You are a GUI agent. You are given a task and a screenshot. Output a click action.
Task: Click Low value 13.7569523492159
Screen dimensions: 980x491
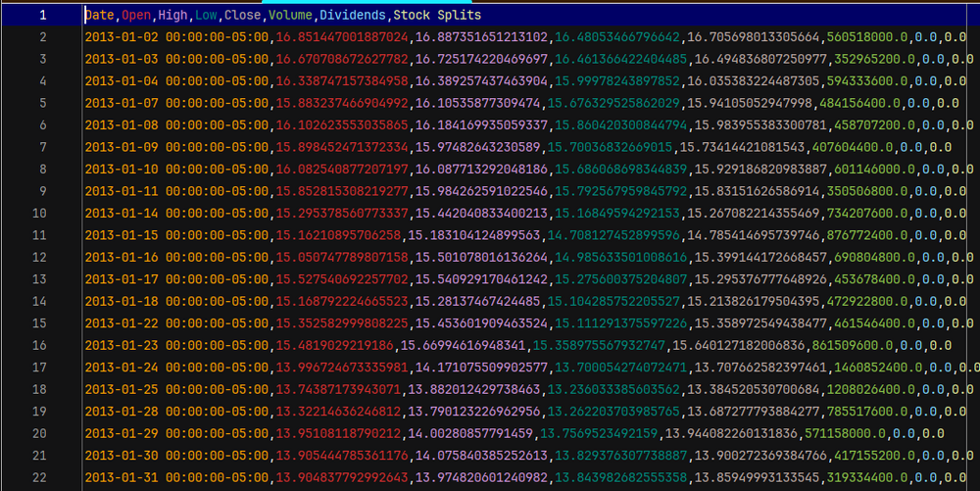coord(599,433)
